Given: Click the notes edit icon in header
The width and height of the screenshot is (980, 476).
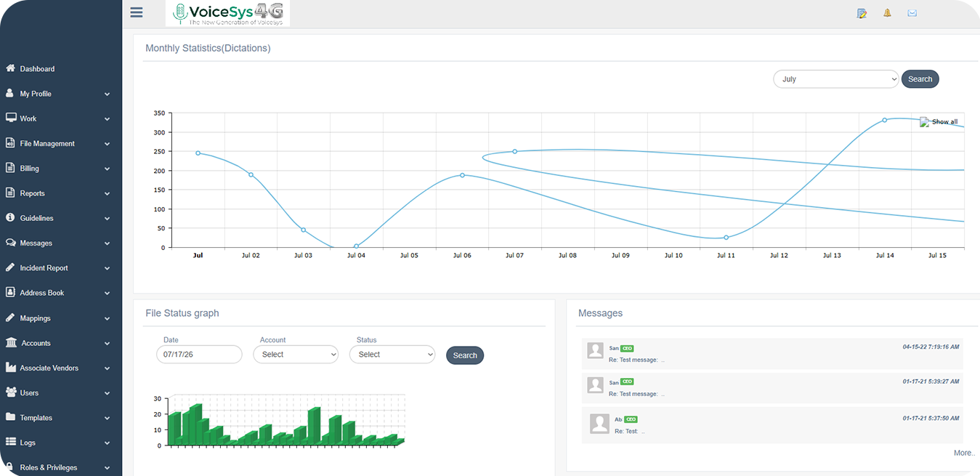Looking at the screenshot, I should click(862, 13).
